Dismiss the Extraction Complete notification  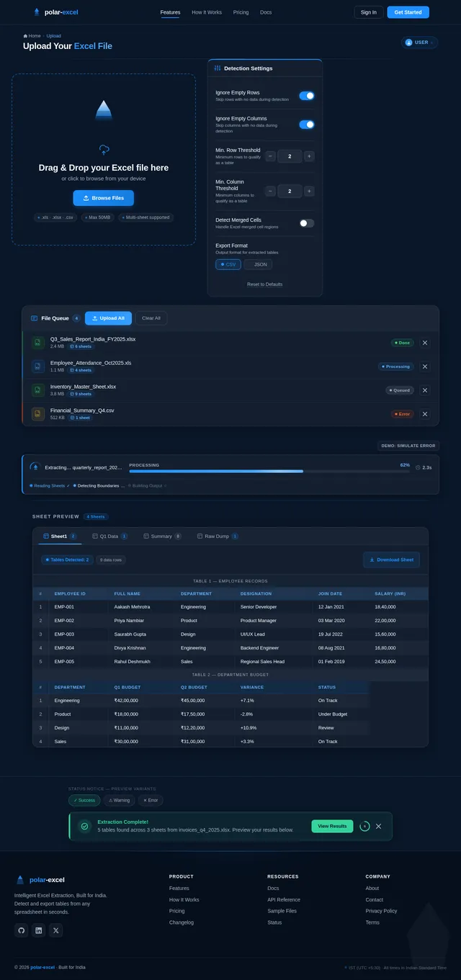[379, 826]
